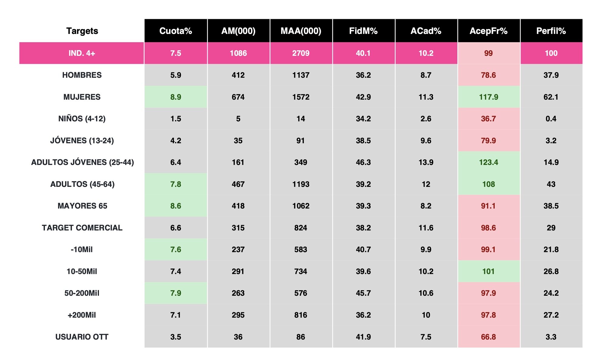
Task: Click the Perfil% column header
Action: click(x=551, y=31)
